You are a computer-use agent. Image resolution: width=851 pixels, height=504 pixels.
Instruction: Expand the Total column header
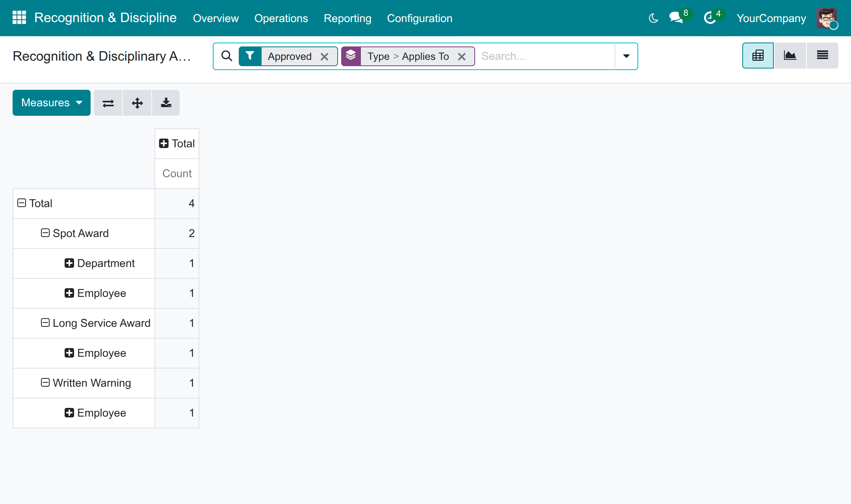pyautogui.click(x=177, y=143)
